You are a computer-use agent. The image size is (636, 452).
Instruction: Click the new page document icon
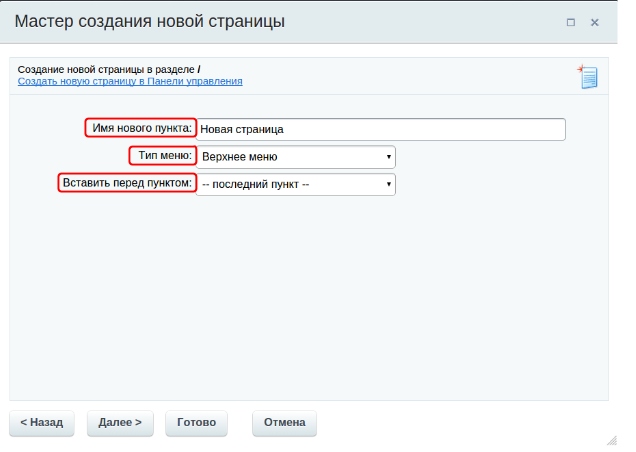click(587, 76)
